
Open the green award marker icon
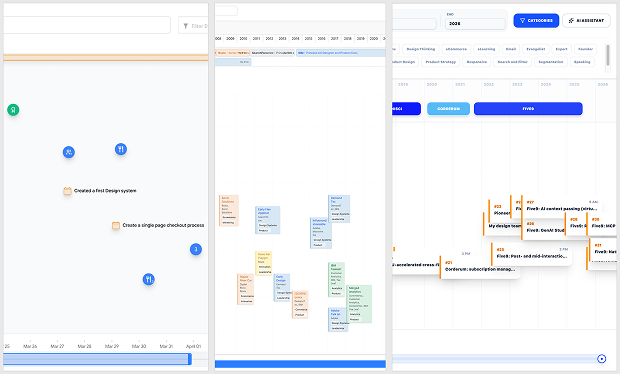13,110
